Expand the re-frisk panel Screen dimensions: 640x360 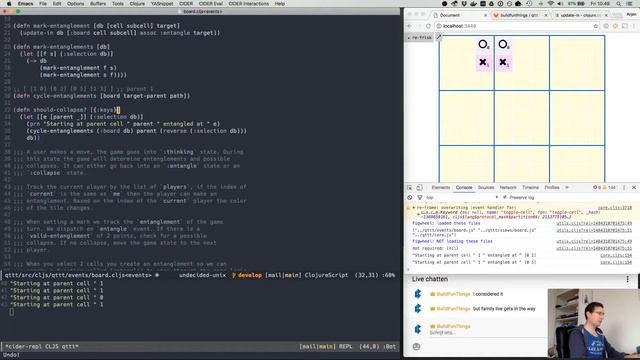[x=419, y=38]
